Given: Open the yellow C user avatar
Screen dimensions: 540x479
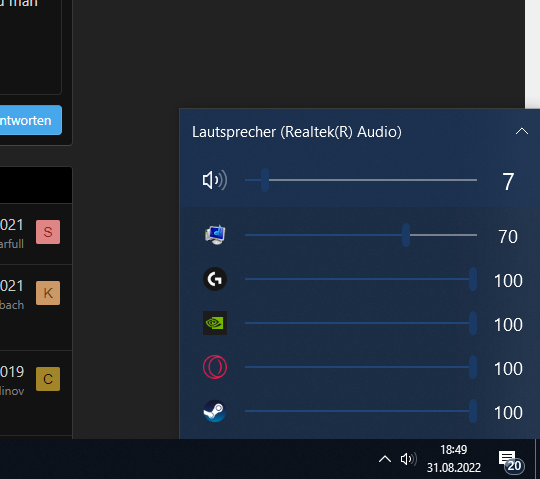Looking at the screenshot, I should (48, 379).
